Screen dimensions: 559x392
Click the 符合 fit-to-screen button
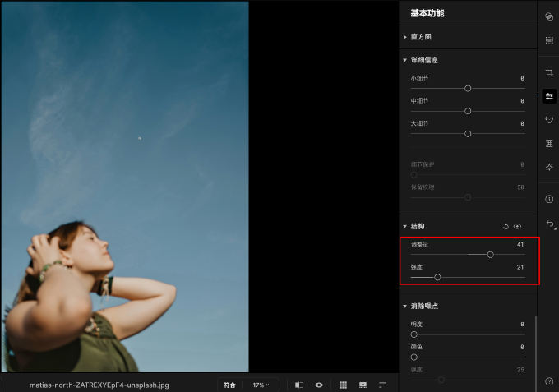click(229, 385)
